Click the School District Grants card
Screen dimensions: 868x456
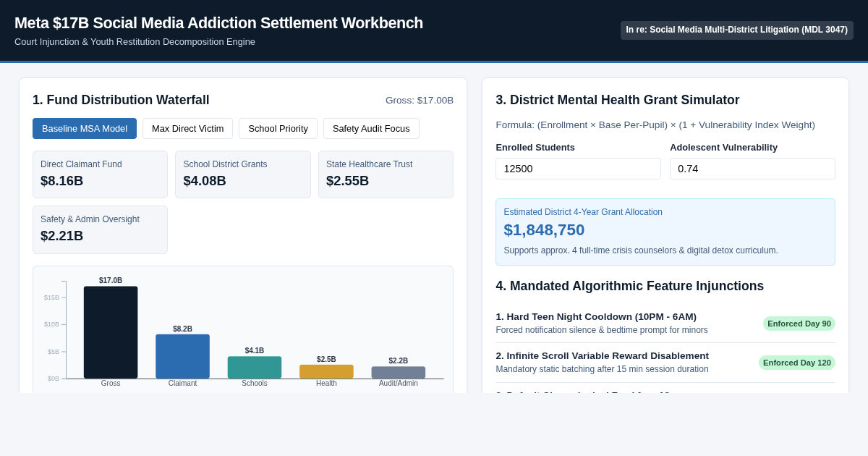coord(243,174)
